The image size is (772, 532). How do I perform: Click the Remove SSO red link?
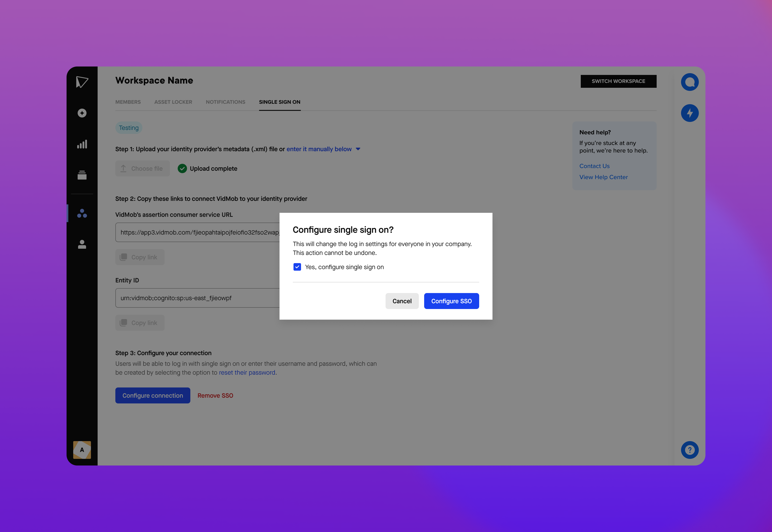(x=215, y=395)
